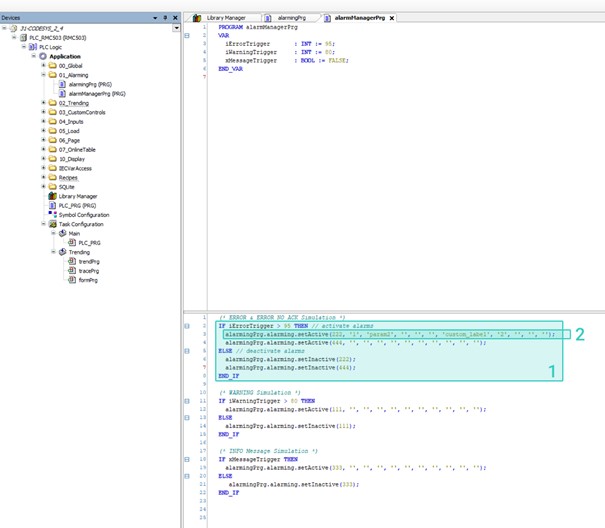Fold the IF iWarningTrigger code block

[187, 401]
